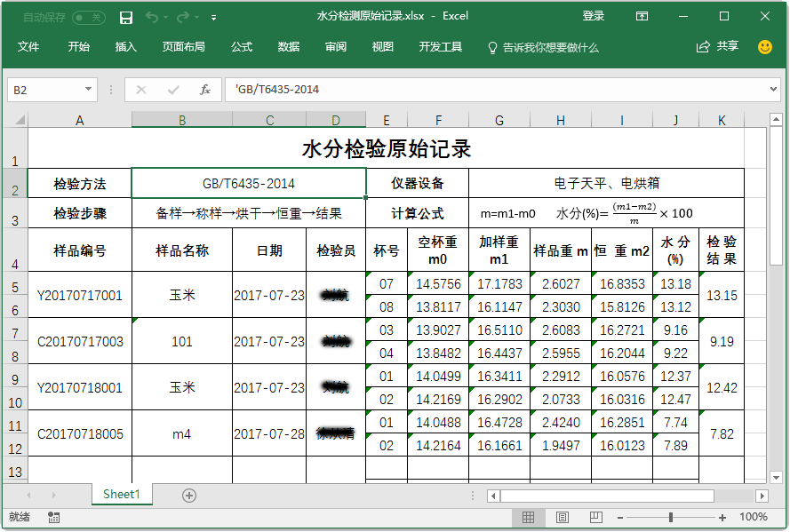Open the Redo history dropdown arrow
This screenshot has height=532, width=790.
click(196, 18)
